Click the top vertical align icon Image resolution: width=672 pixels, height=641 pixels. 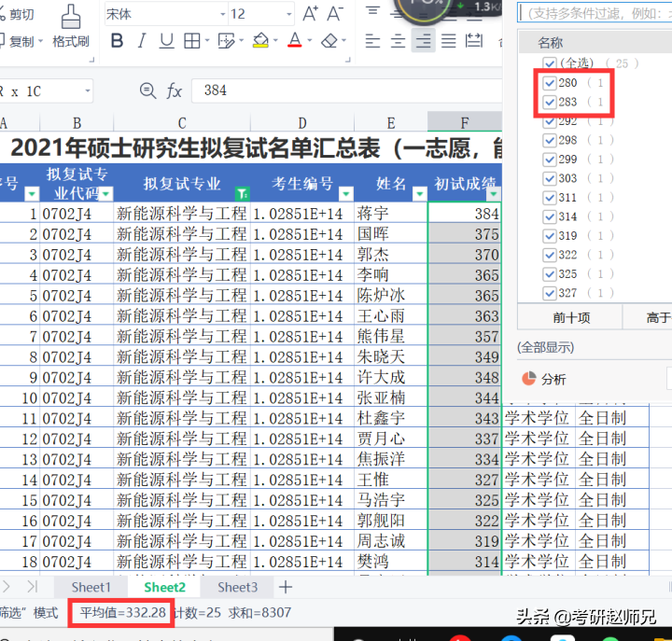[372, 11]
